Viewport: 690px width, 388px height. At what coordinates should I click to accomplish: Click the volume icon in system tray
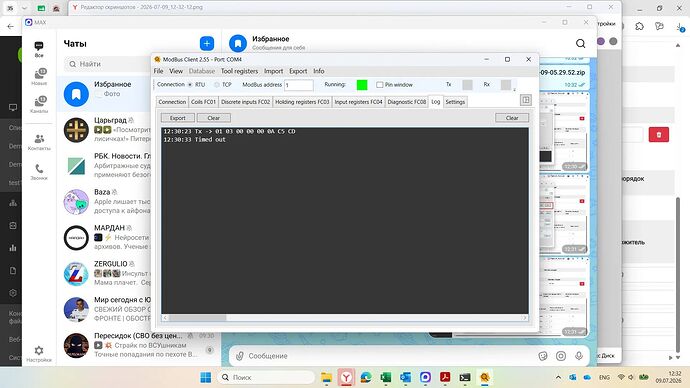coord(631,377)
